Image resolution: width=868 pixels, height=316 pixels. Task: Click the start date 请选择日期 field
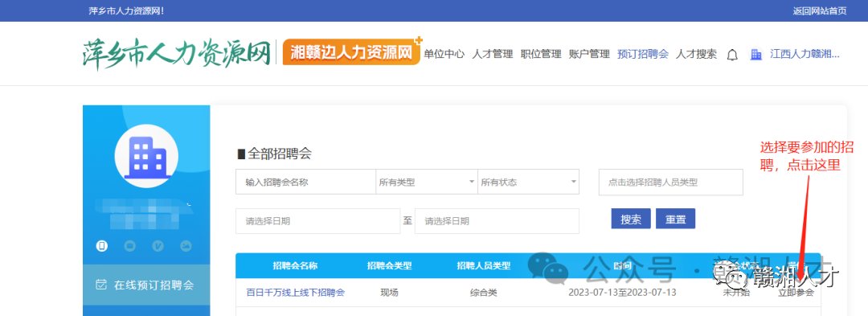317,221
